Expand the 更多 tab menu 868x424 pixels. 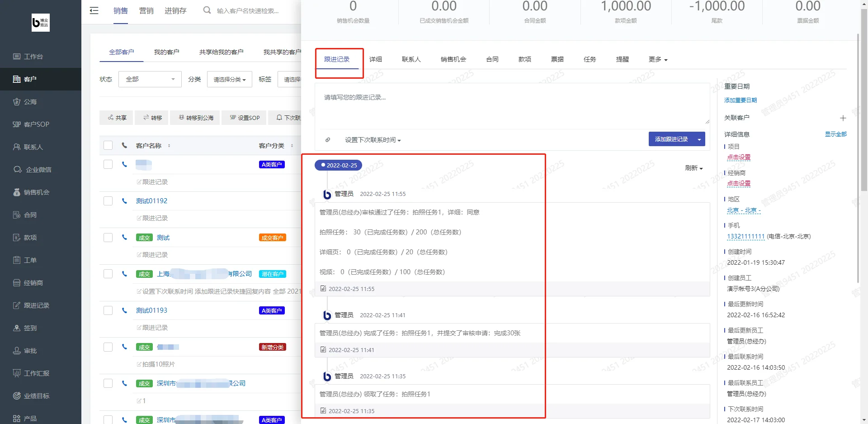[x=658, y=59]
